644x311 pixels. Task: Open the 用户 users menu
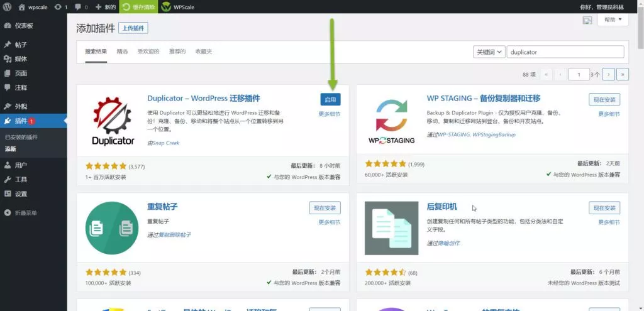(x=21, y=165)
